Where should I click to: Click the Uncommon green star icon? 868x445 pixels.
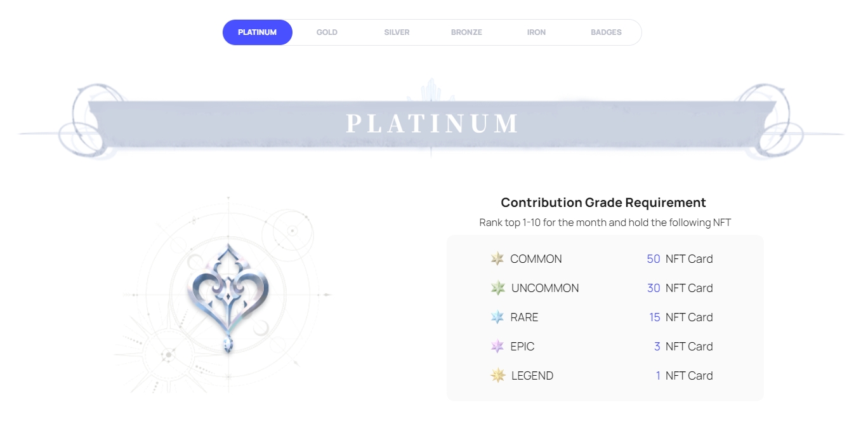pyautogui.click(x=497, y=288)
